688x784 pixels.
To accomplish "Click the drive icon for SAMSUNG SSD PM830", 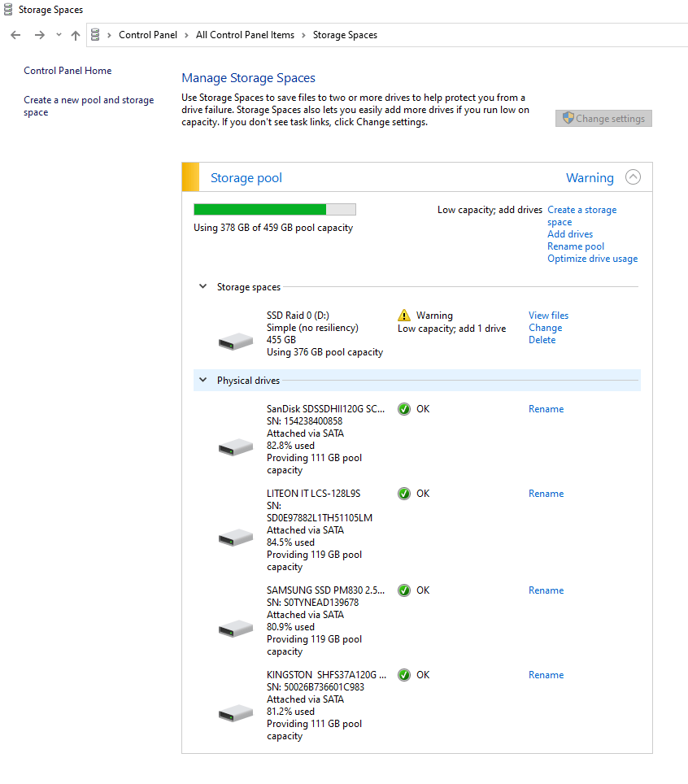I will click(x=235, y=627).
